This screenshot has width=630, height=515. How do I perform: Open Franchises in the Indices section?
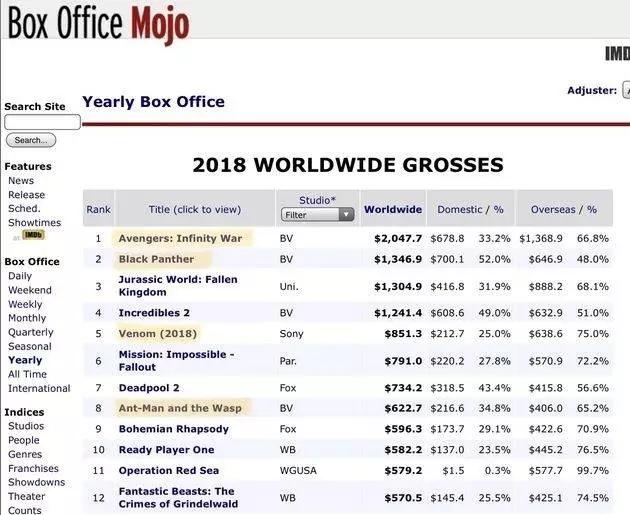33,468
